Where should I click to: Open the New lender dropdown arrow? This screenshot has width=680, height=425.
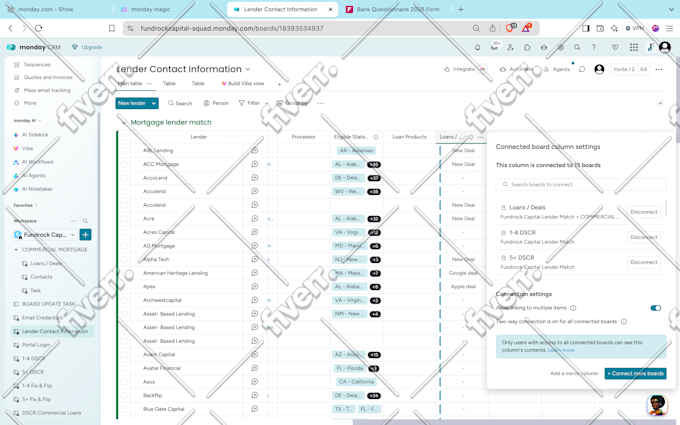[x=154, y=103]
